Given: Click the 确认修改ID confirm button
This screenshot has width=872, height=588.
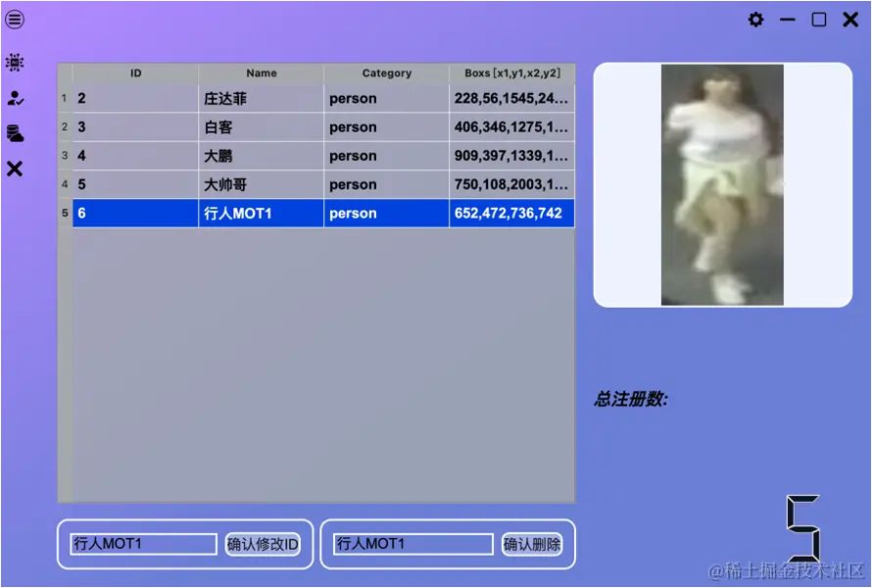Looking at the screenshot, I should tap(262, 544).
